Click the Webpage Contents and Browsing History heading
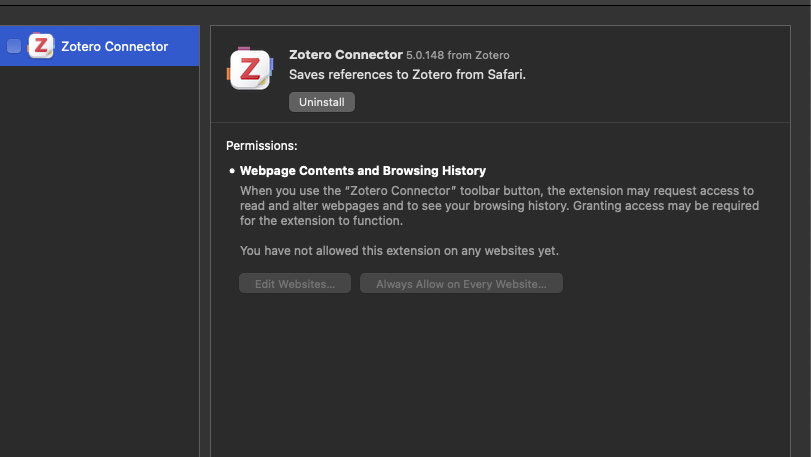Viewport: 811px width, 457px height. [363, 171]
